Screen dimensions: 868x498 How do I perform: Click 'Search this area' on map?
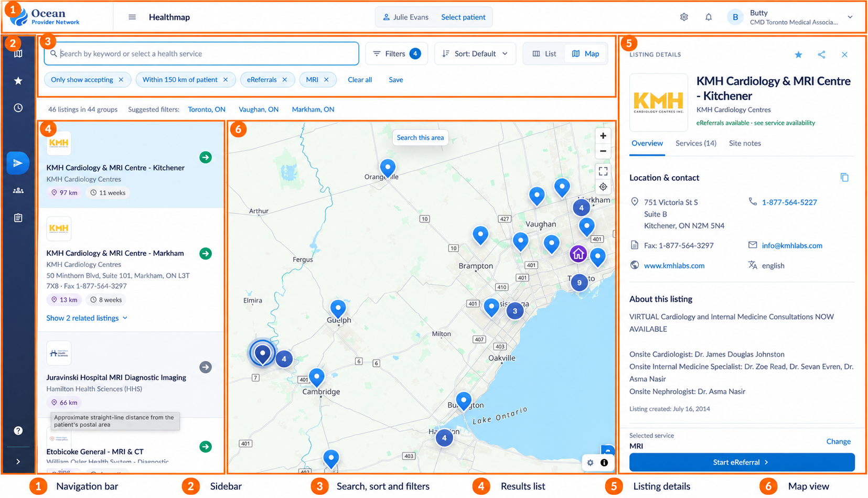point(420,138)
